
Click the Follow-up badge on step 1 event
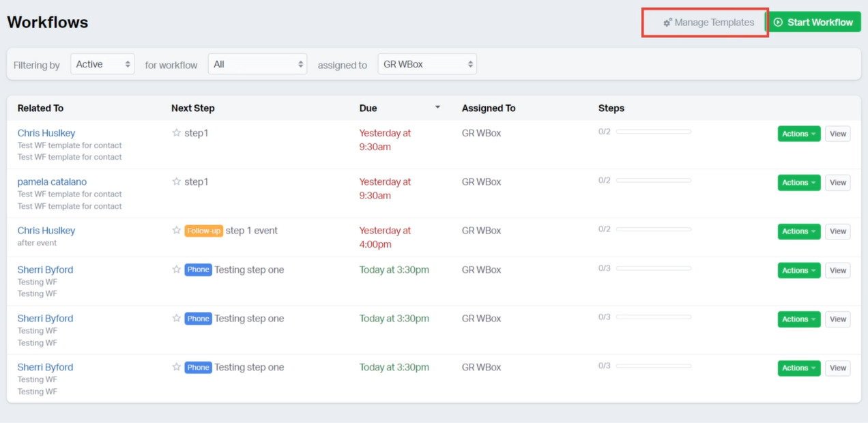point(204,230)
